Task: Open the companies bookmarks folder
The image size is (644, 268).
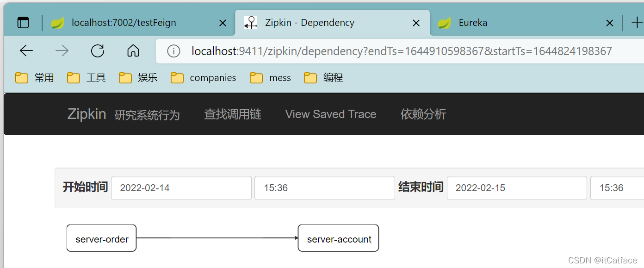Action: (x=203, y=78)
